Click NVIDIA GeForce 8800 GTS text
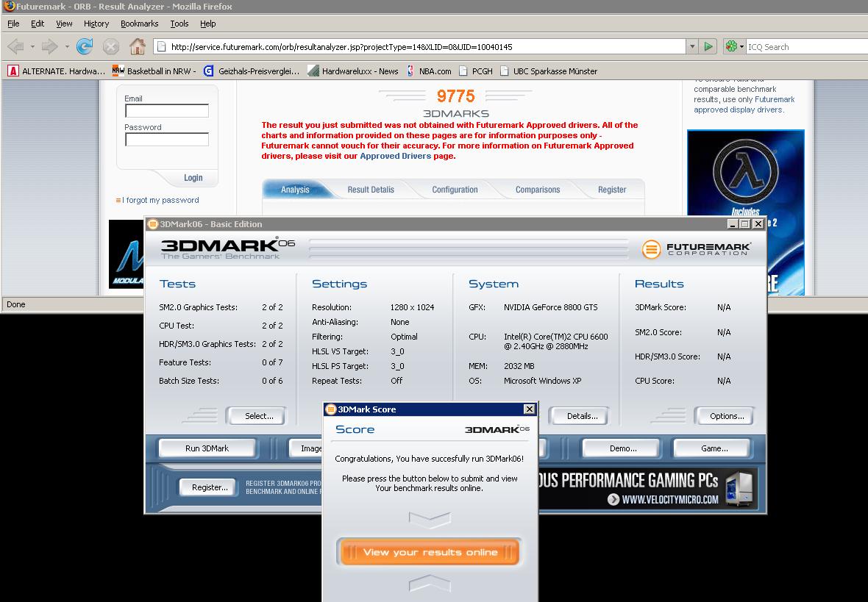 (x=551, y=307)
